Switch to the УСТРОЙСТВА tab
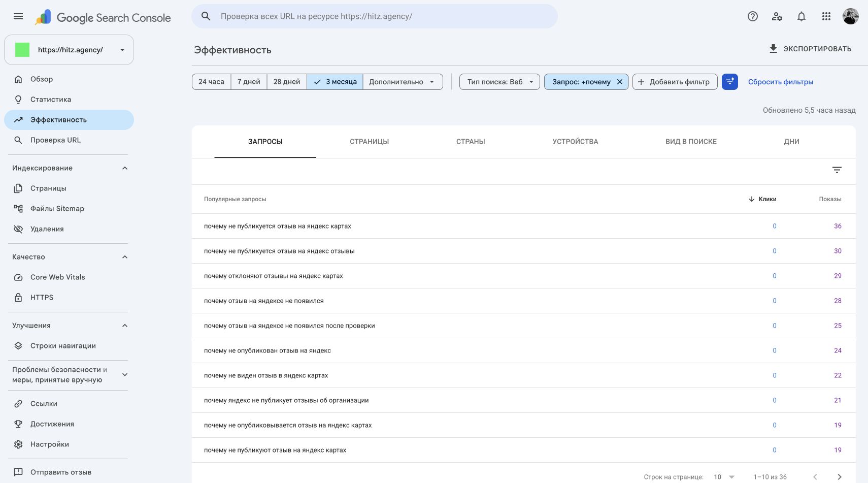Viewport: 868px width, 483px height. click(575, 142)
